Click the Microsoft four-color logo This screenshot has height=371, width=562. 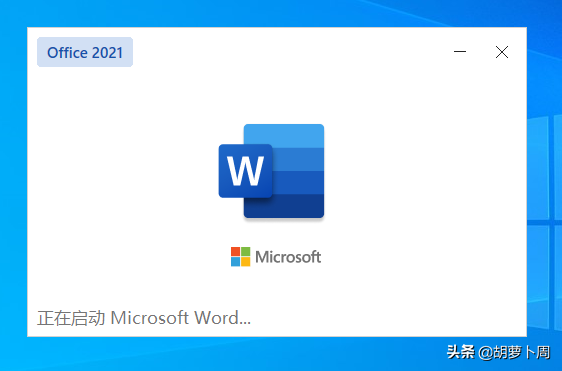click(x=240, y=257)
